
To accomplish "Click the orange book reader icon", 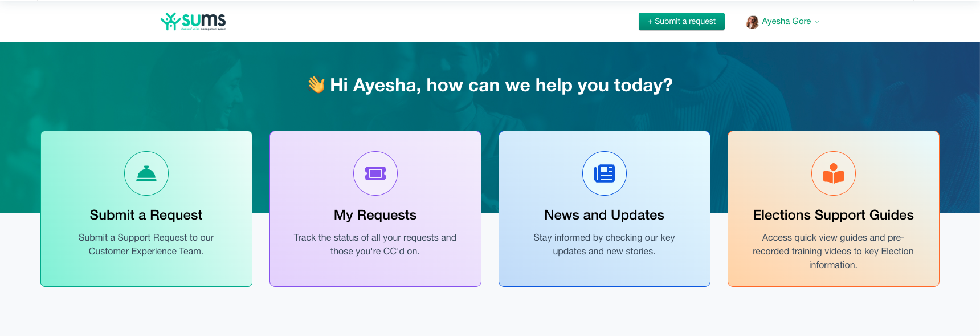I will pos(834,173).
